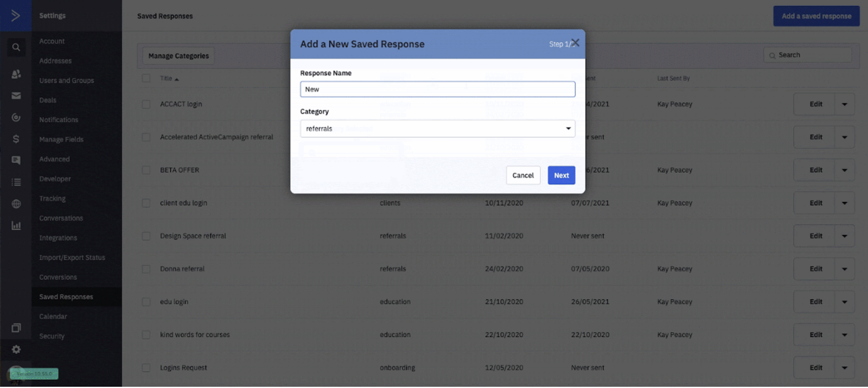Close the dialog with the X icon
The width and height of the screenshot is (868, 388).
576,43
